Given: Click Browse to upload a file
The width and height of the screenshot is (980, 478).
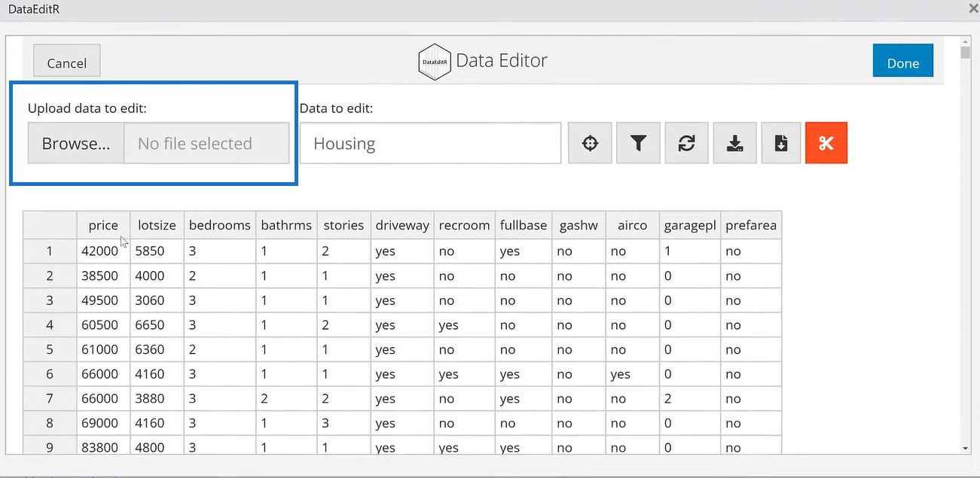Looking at the screenshot, I should [76, 143].
